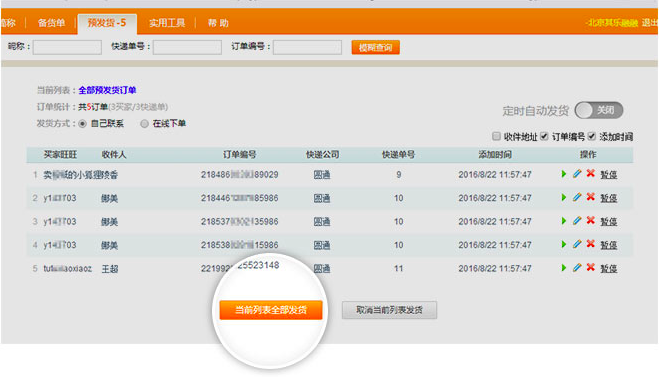Click green ship arrow for 王超 order
The height and width of the screenshot is (377, 659).
pos(564,268)
